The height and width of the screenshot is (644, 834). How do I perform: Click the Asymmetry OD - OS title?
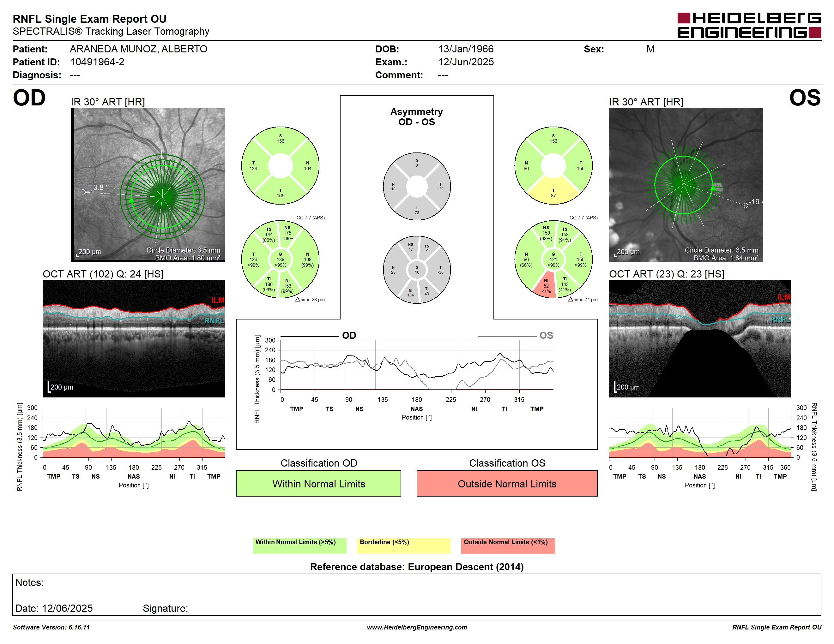click(417, 116)
